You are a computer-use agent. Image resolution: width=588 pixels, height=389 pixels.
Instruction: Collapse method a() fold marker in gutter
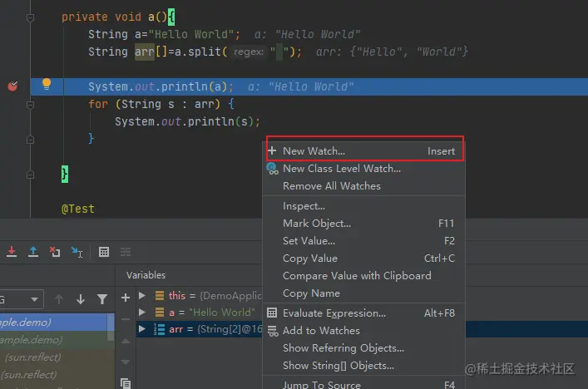coord(31,17)
